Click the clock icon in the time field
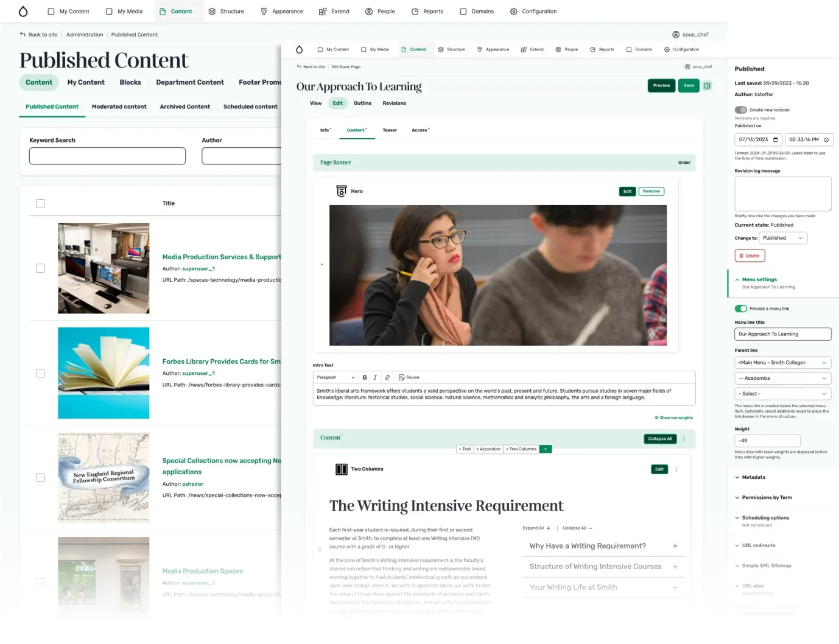 (826, 139)
